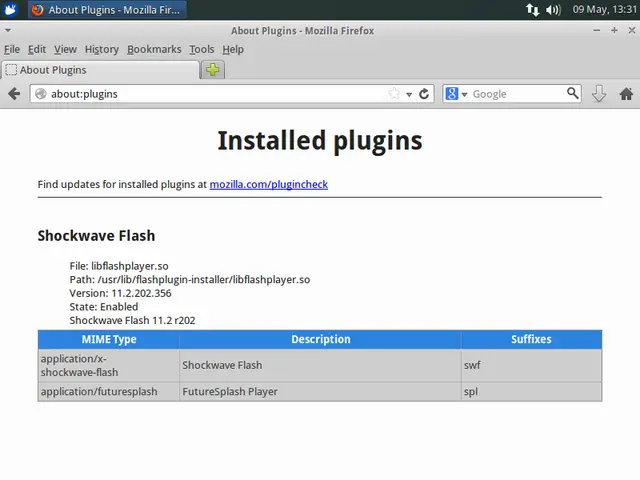Select the Firefox taskbar window button
The height and width of the screenshot is (480, 640).
point(107,10)
